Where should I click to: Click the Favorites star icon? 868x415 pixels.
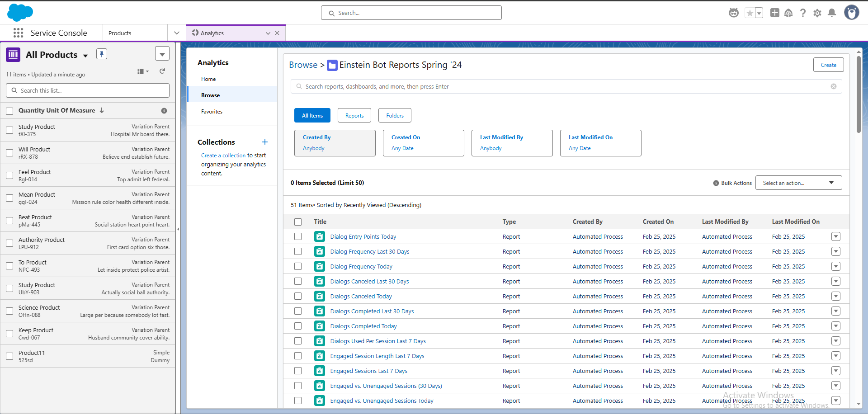coord(750,13)
